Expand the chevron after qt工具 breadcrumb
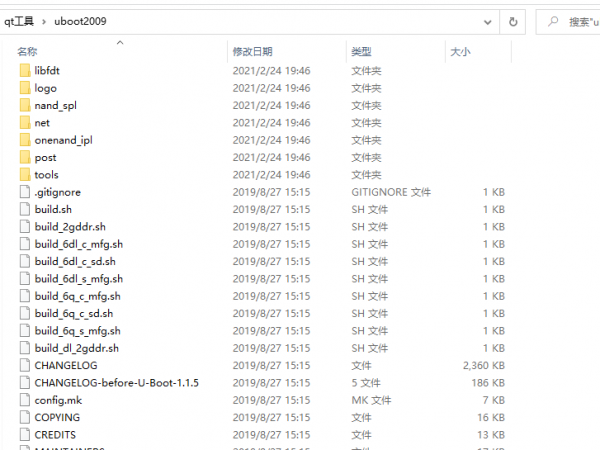600x450 pixels. [x=43, y=21]
